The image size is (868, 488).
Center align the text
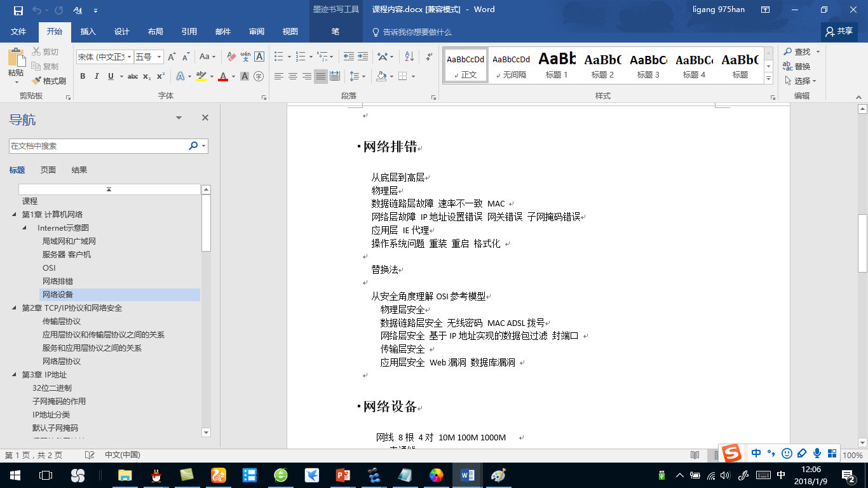point(293,76)
